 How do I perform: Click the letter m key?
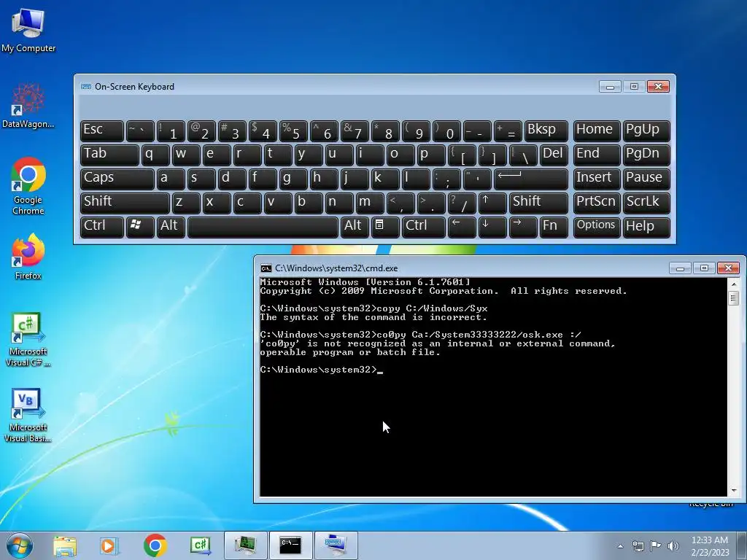pyautogui.click(x=370, y=203)
